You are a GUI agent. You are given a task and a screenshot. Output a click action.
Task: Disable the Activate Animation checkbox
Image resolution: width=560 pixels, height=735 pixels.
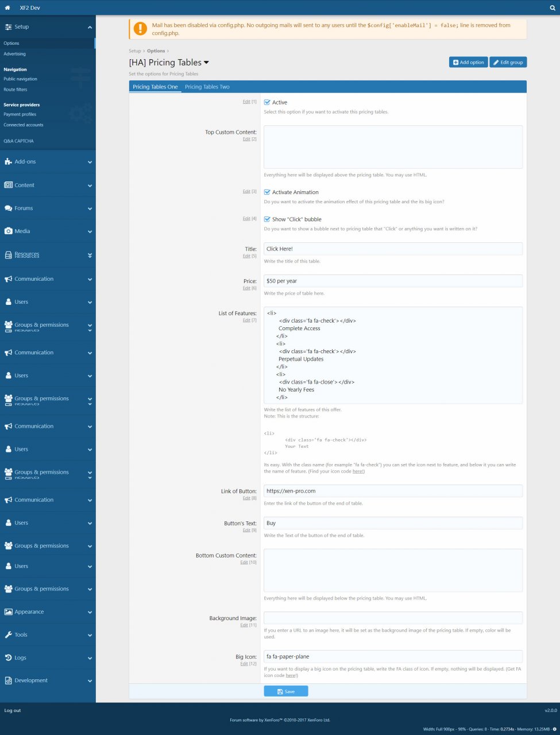(x=267, y=192)
